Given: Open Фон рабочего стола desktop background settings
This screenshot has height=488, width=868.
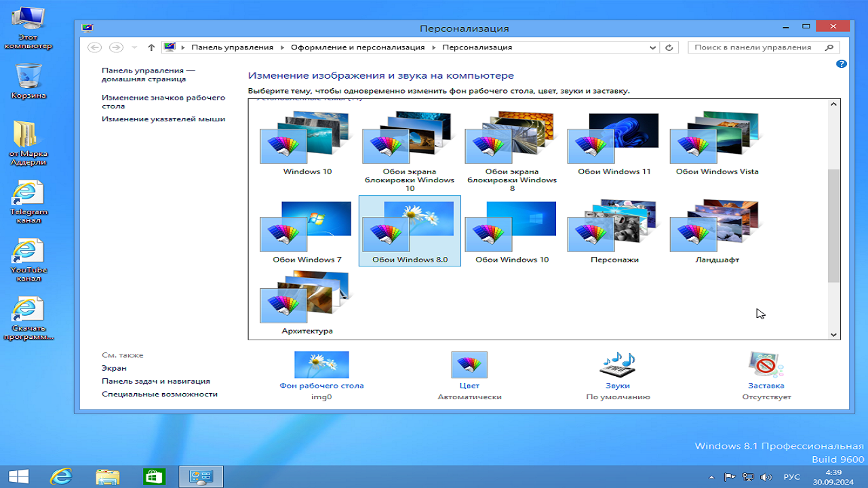Looking at the screenshot, I should (x=321, y=365).
